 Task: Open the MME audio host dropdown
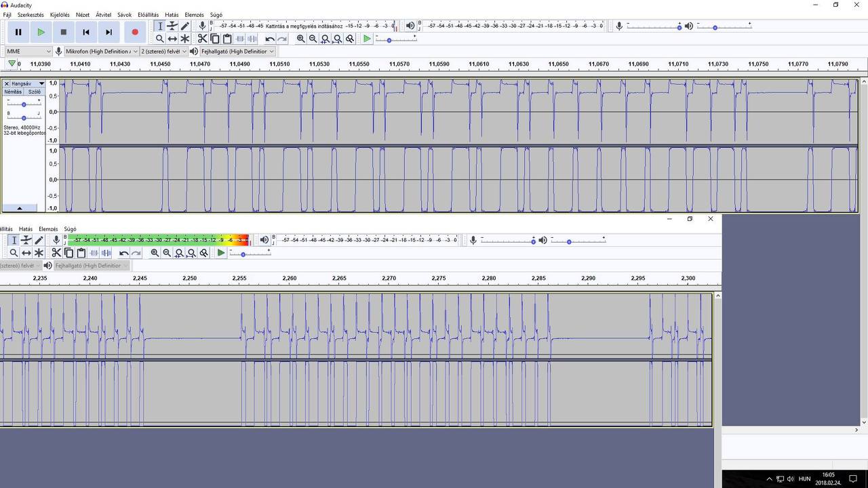tap(28, 51)
